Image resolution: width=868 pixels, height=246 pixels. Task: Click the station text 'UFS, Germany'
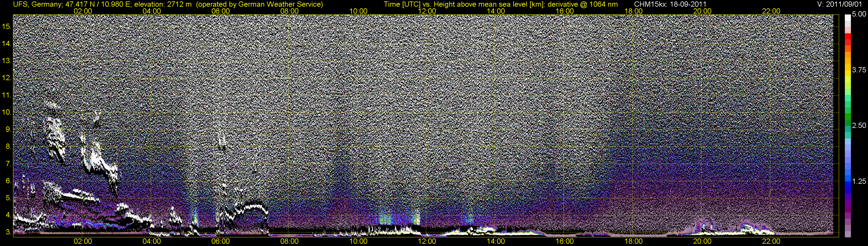coord(37,4)
